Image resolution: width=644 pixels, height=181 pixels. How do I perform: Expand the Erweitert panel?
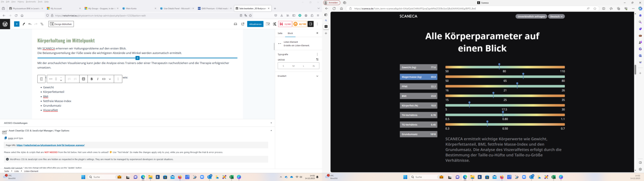point(298,76)
